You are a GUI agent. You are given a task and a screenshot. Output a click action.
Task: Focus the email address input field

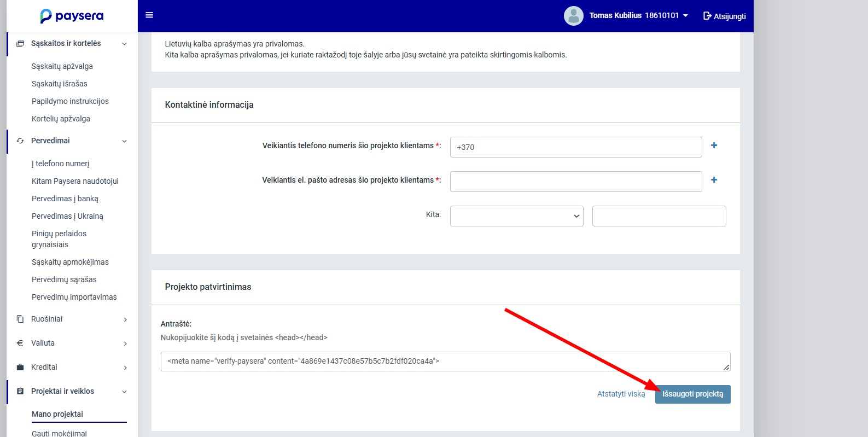coord(576,182)
